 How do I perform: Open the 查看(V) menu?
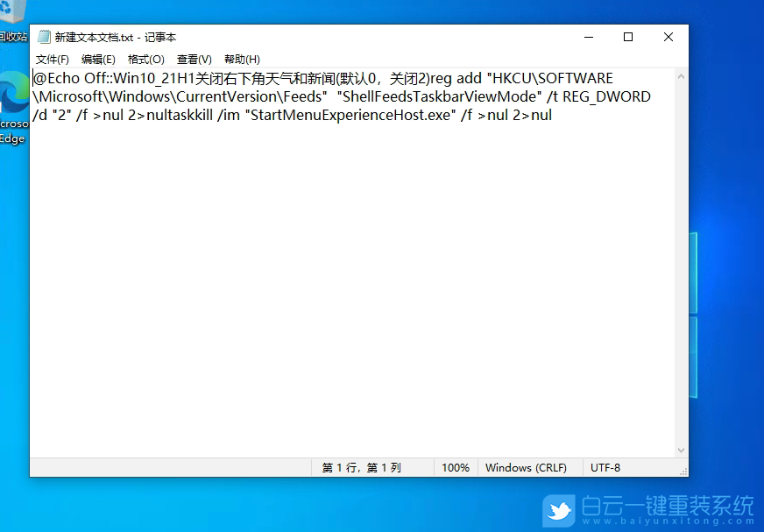tap(194, 59)
